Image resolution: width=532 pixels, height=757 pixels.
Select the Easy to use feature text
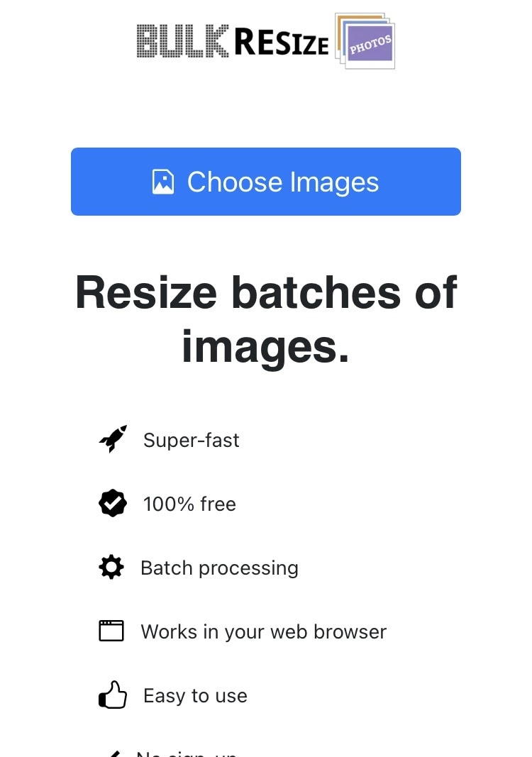[x=195, y=696]
